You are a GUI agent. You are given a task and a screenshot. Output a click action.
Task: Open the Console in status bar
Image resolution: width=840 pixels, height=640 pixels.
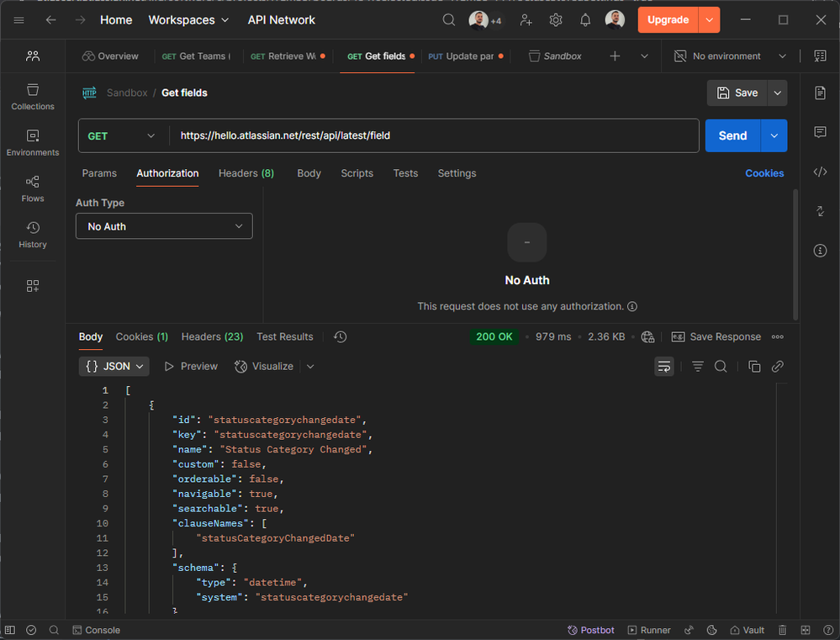(96, 630)
